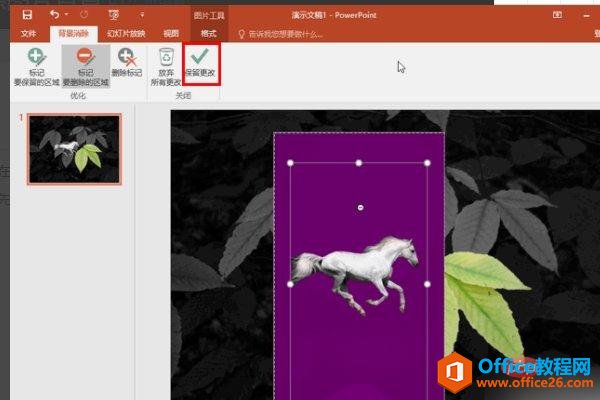
Task: Switch to the View tab
Action: click(171, 33)
